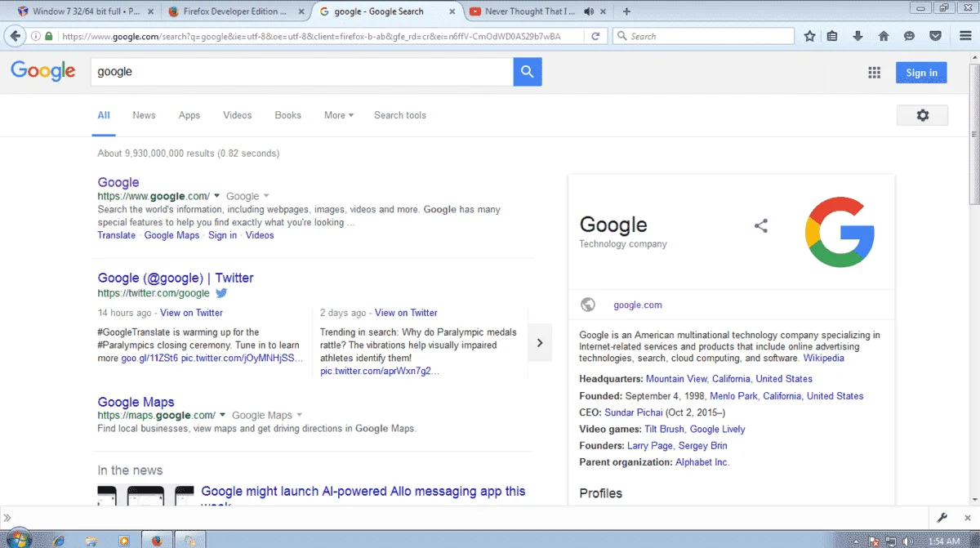
Task: Click the blue Sign in button
Action: click(921, 73)
